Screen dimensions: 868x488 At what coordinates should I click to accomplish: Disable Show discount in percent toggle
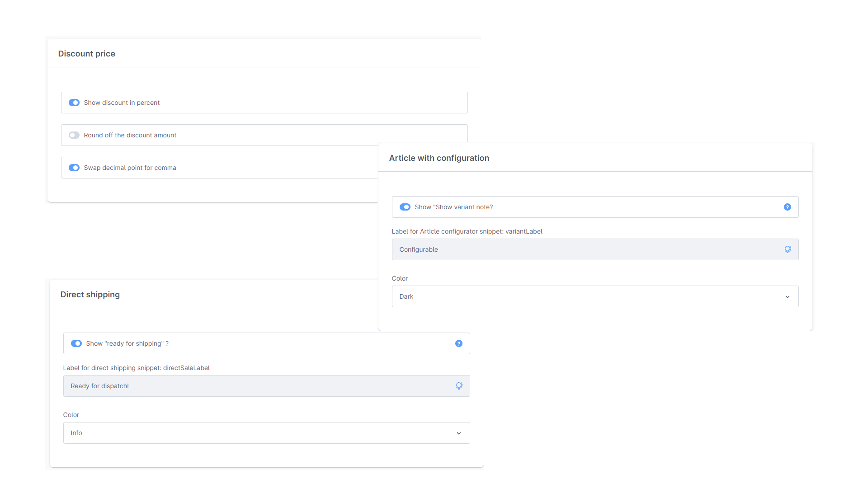pos(74,103)
